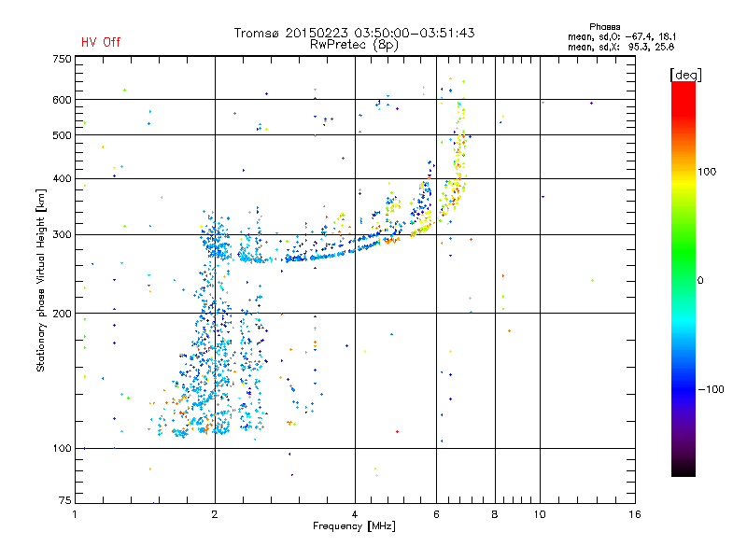Click the x-axis '1' label
747x560 pixels.
pos(75,514)
